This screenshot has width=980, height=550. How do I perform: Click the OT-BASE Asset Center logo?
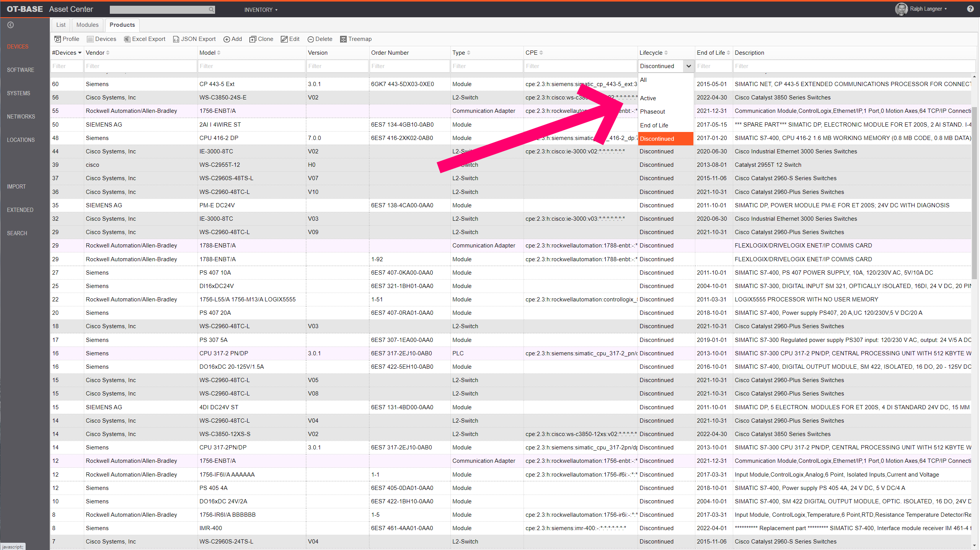[x=50, y=9]
